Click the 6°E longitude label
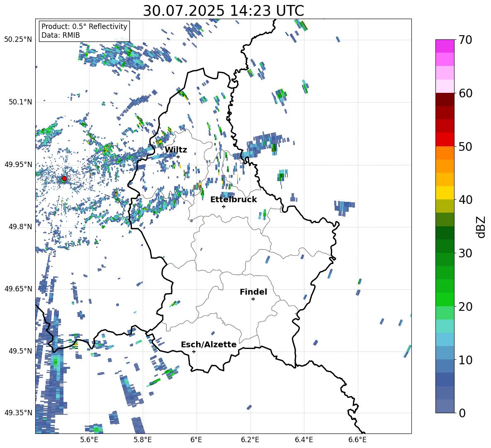 tap(196, 440)
